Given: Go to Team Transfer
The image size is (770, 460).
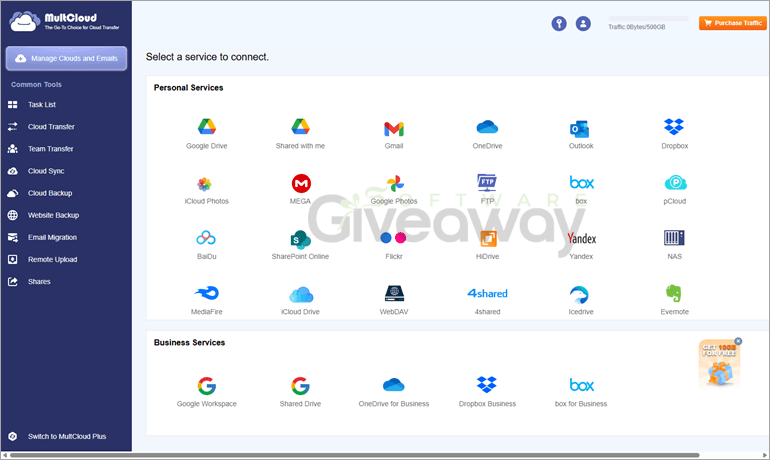Looking at the screenshot, I should [x=51, y=149].
